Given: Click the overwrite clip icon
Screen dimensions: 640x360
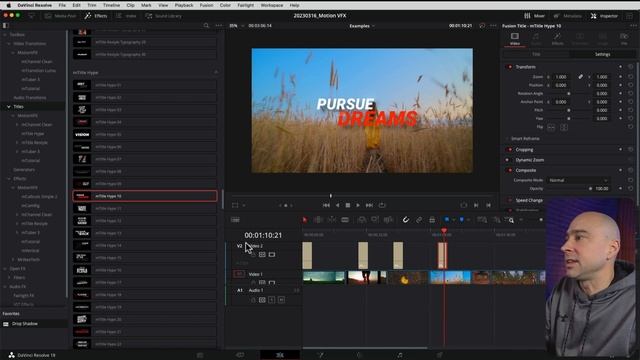Looking at the screenshot, I should tap(375, 220).
